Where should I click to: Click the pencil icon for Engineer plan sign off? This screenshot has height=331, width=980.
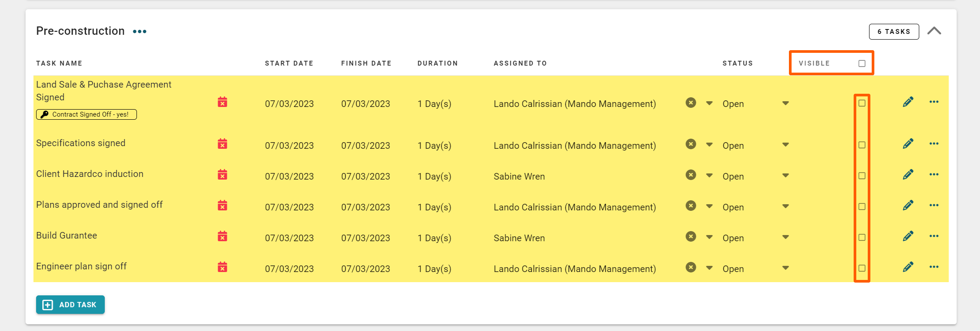(x=908, y=267)
